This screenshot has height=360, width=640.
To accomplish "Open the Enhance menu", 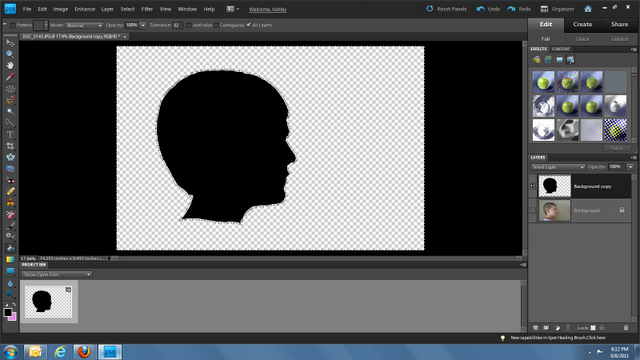I will point(84,9).
